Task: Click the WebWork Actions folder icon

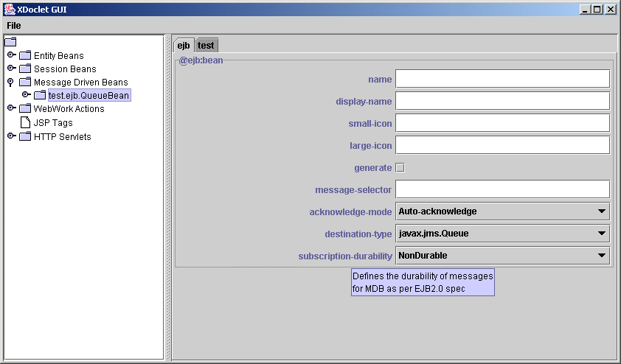Action: pyautogui.click(x=25, y=108)
